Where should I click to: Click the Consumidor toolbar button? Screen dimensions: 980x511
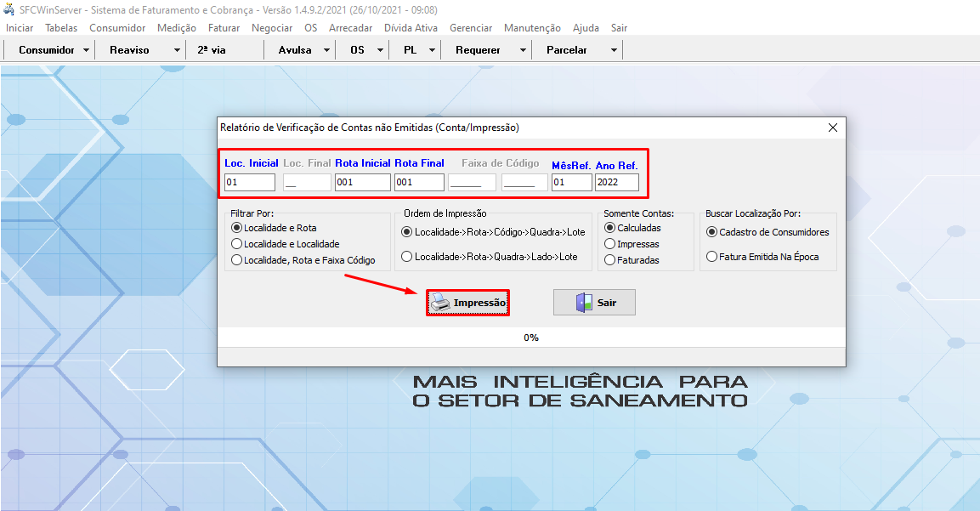click(x=42, y=49)
